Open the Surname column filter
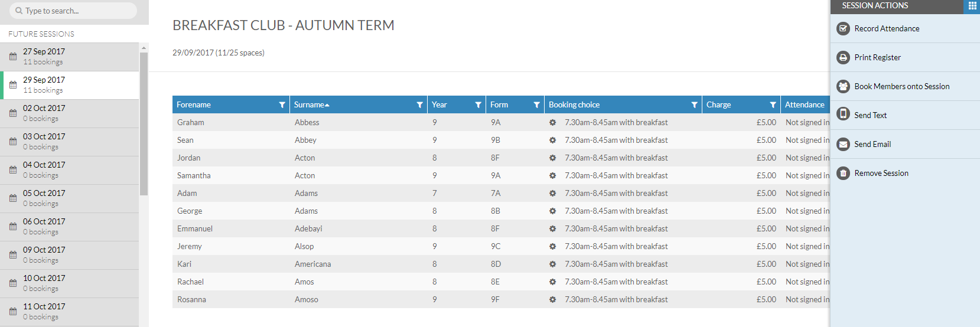This screenshot has height=327, width=980. pos(419,105)
